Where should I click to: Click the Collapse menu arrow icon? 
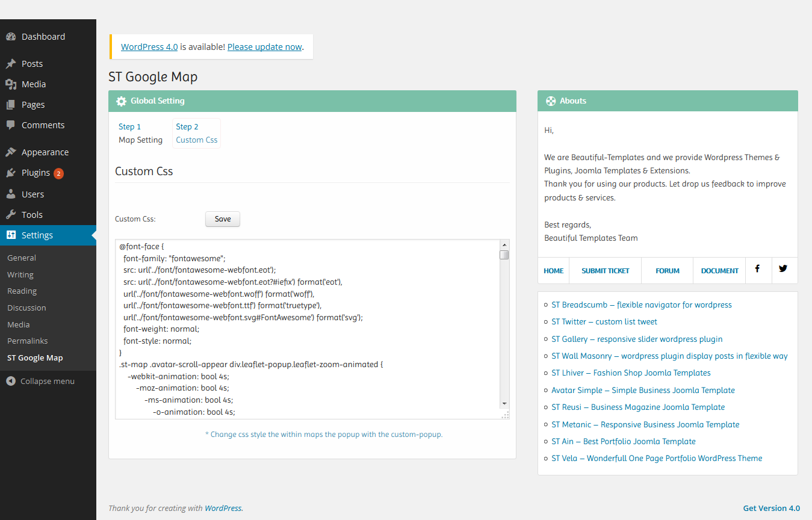pyautogui.click(x=11, y=381)
